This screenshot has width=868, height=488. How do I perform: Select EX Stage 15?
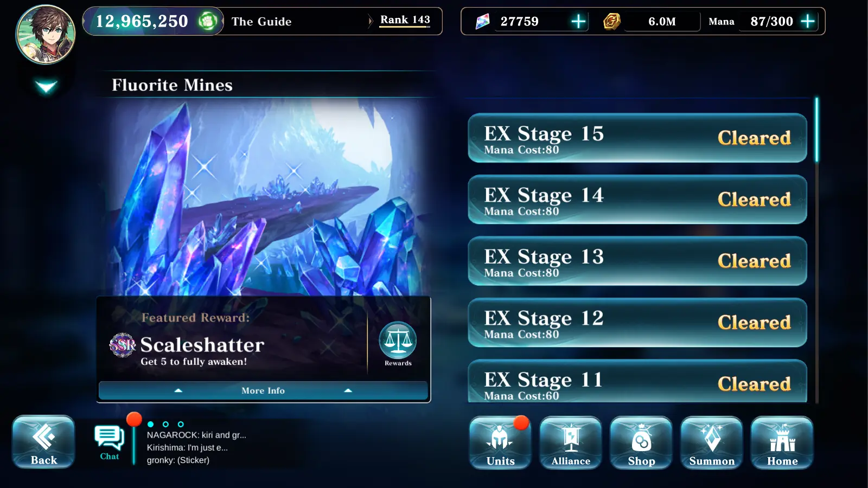tap(637, 138)
